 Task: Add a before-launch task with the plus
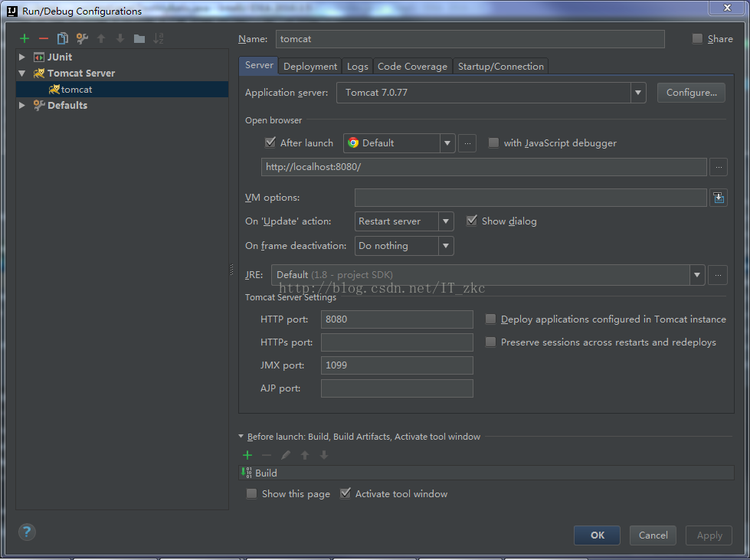click(247, 455)
